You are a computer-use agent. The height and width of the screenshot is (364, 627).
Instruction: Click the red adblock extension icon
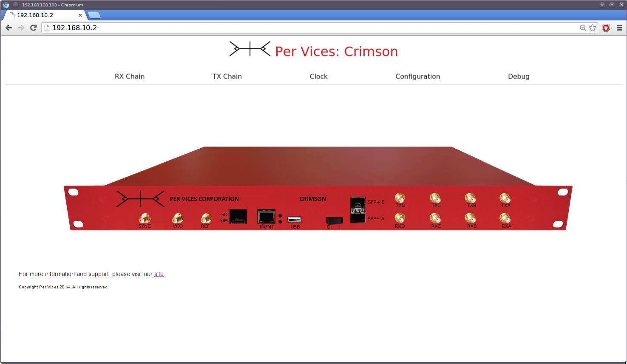pos(606,28)
